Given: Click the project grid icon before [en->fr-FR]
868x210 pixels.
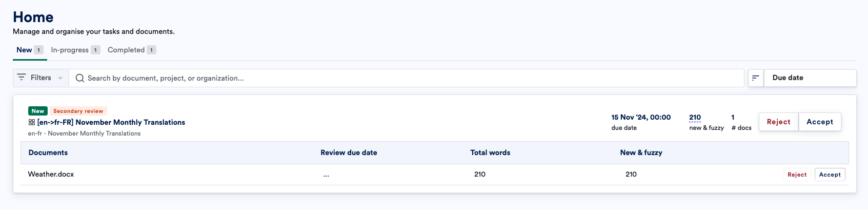Looking at the screenshot, I should [x=32, y=122].
